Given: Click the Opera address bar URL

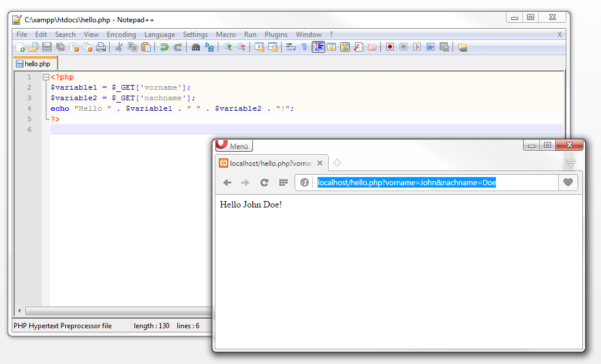Looking at the screenshot, I should coord(407,182).
